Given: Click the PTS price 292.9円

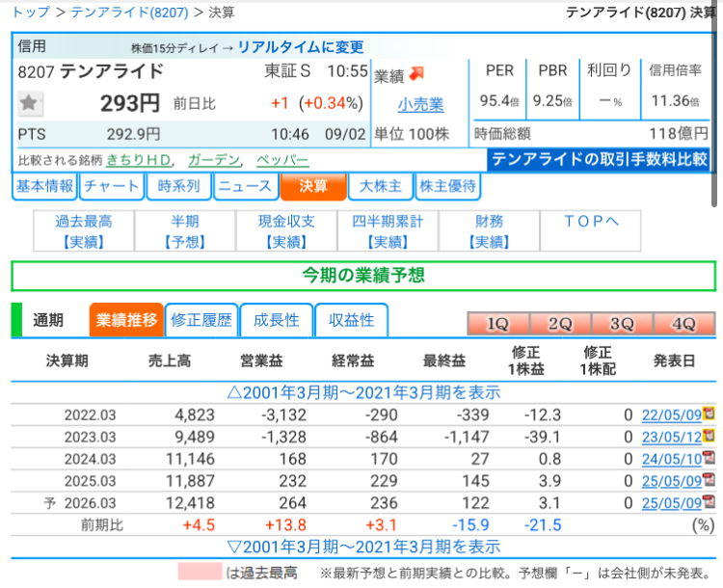Looking at the screenshot, I should (x=134, y=134).
